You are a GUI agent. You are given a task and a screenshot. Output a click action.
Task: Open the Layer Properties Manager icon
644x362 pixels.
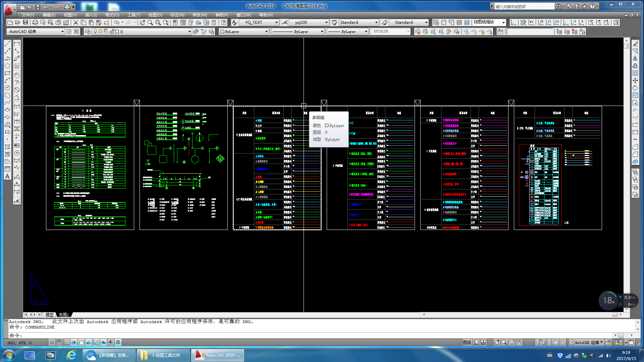[88, 32]
